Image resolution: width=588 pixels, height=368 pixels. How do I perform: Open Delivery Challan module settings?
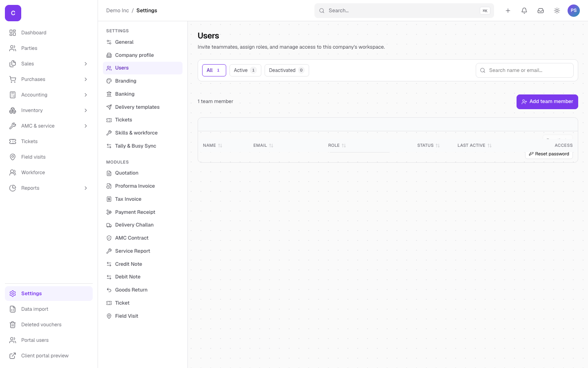tap(143, 225)
